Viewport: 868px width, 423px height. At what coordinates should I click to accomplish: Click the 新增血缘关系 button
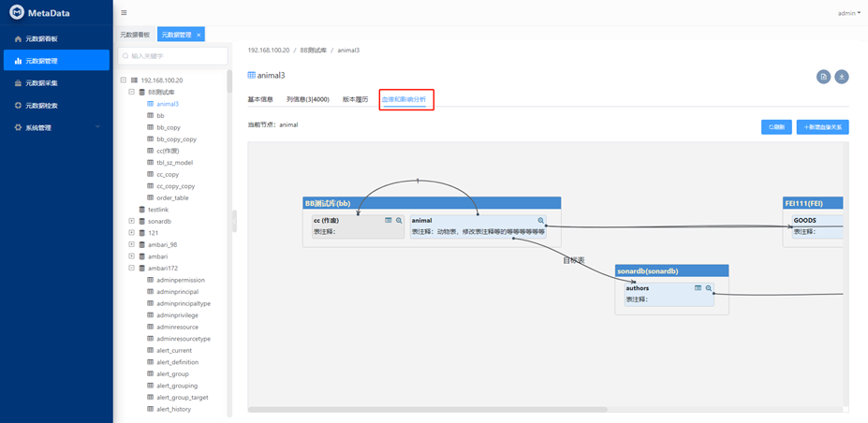822,127
